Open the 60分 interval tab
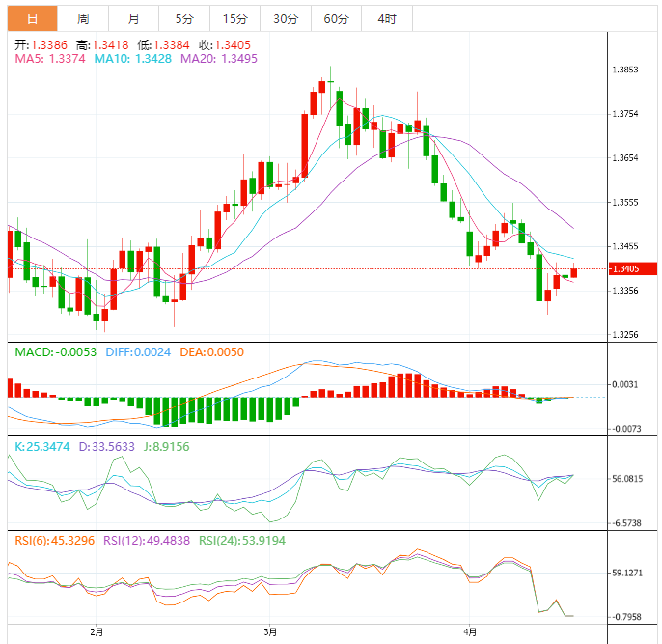The width and height of the screenshot is (662, 644). tap(337, 18)
